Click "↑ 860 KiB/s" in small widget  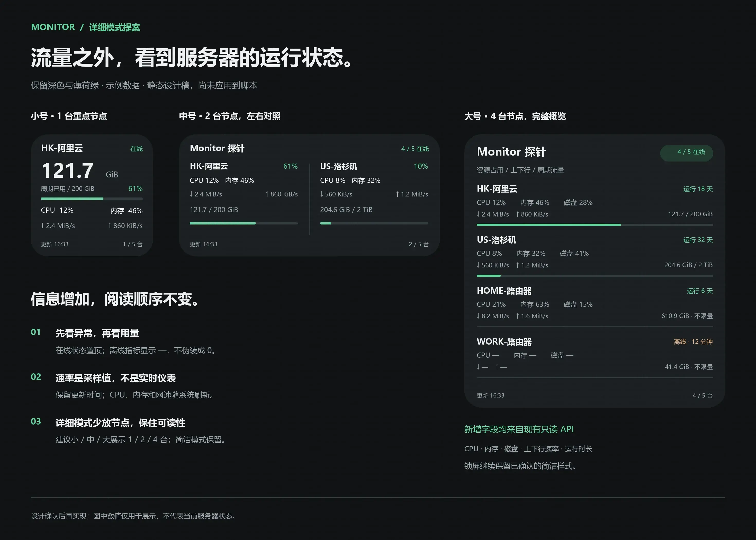point(125,226)
